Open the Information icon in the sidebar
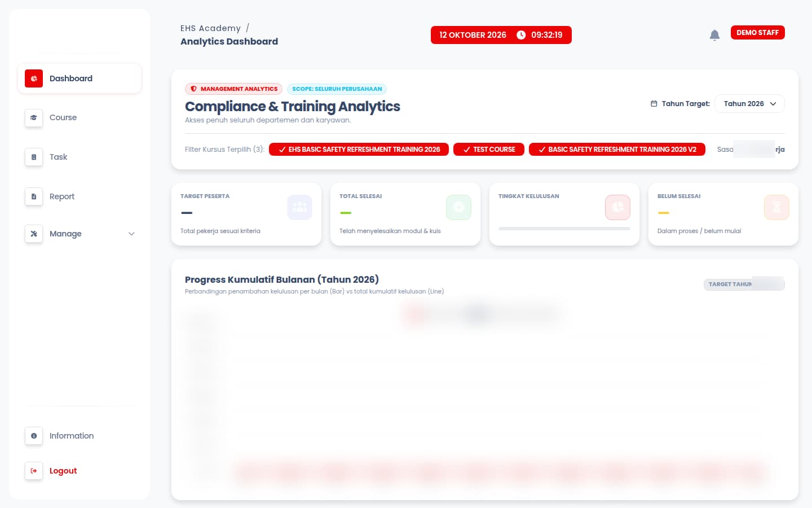Image resolution: width=812 pixels, height=508 pixels. tap(34, 436)
